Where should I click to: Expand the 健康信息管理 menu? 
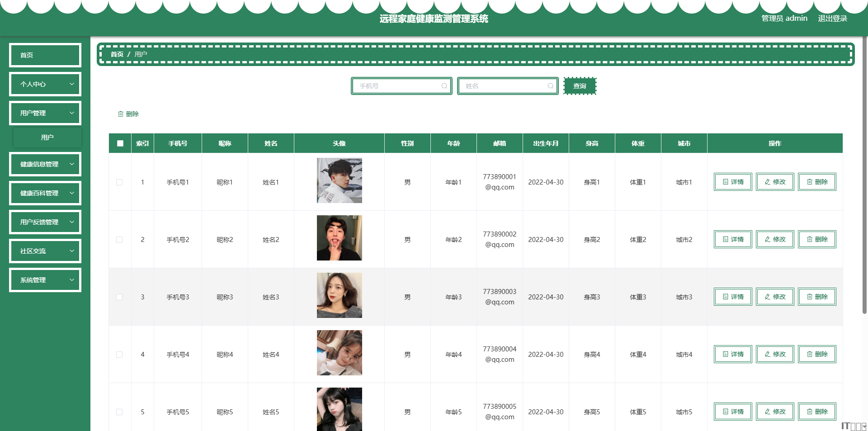[45, 164]
